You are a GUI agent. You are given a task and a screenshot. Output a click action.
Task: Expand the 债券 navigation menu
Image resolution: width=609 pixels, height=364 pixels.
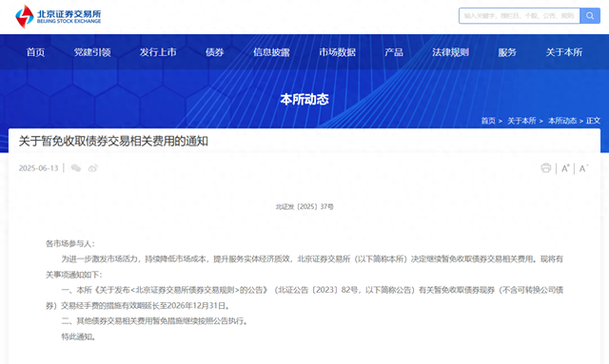pyautogui.click(x=215, y=52)
